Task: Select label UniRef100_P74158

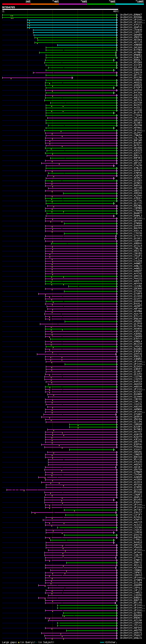Action: click(x=131, y=165)
